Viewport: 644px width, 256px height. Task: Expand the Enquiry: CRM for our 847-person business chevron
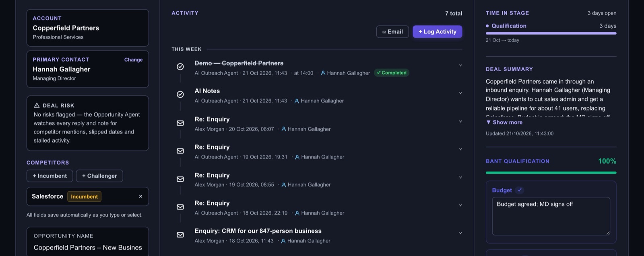460,233
